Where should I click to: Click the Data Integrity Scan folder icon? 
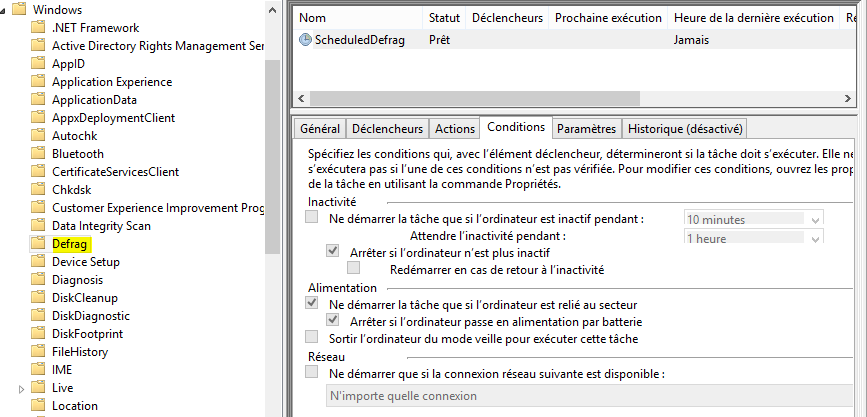click(38, 226)
